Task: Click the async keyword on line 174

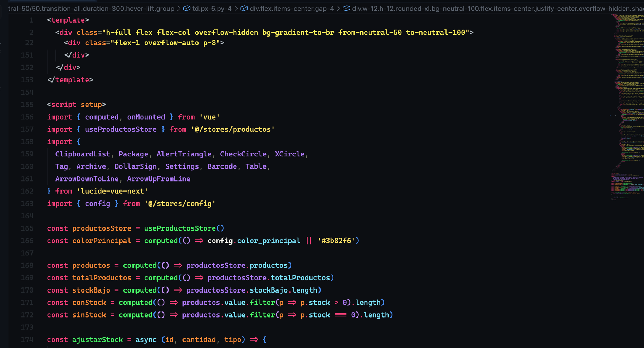Action: [x=146, y=339]
